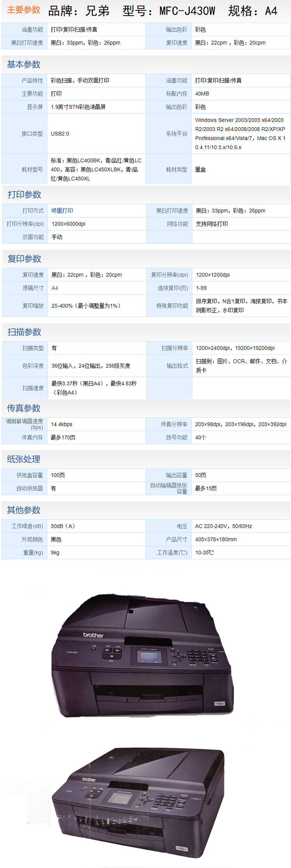Select the 纸张处理 section heading
The height and width of the screenshot is (868, 291).
pyautogui.click(x=24, y=459)
